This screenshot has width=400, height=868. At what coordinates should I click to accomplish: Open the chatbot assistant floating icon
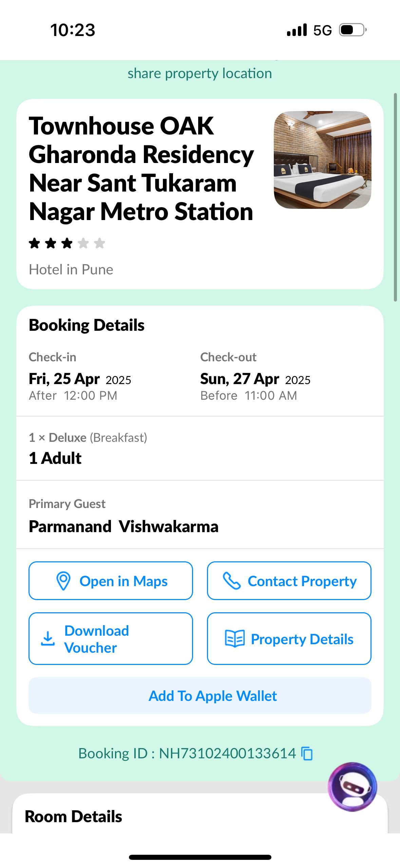pos(352,786)
